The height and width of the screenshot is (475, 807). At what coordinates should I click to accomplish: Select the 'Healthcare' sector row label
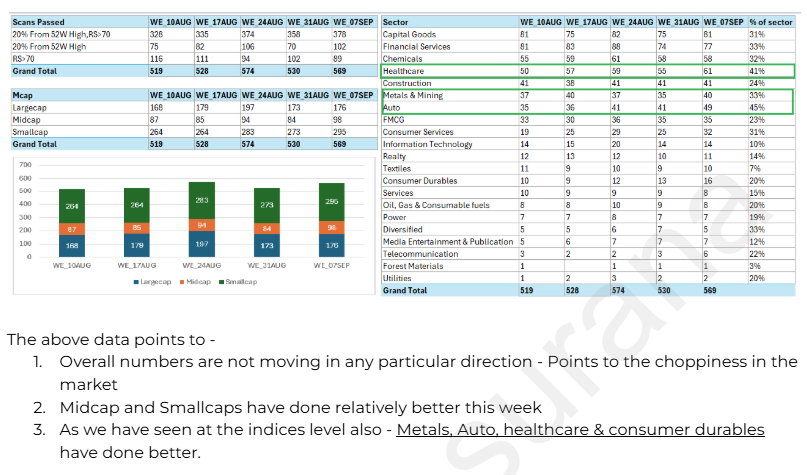click(403, 71)
